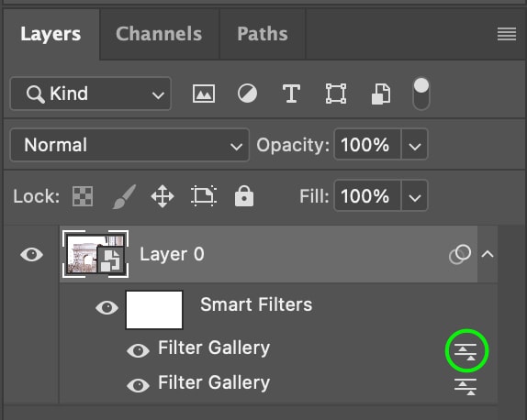The image size is (527, 420).
Task: Lock position with the move-arrows icon
Action: (163, 196)
